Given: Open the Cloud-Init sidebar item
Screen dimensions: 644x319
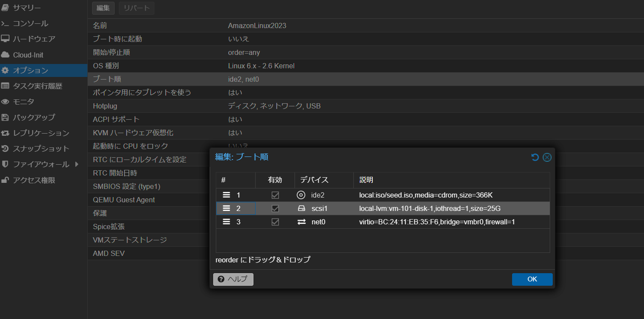Looking at the screenshot, I should pos(44,55).
